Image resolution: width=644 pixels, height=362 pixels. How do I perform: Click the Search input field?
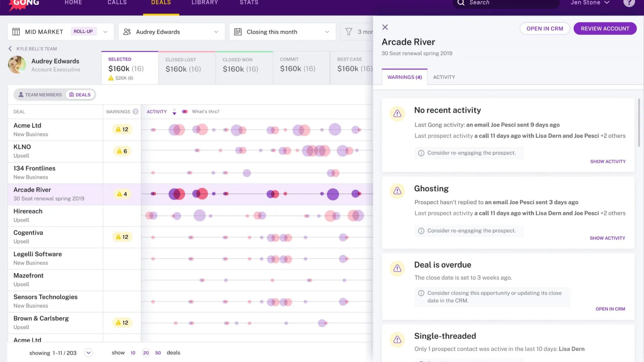(x=506, y=3)
